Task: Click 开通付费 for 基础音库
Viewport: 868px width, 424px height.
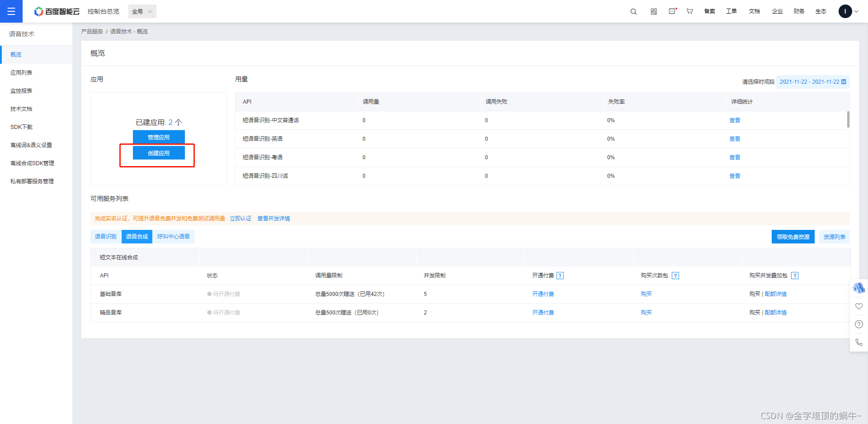Action: [543, 294]
